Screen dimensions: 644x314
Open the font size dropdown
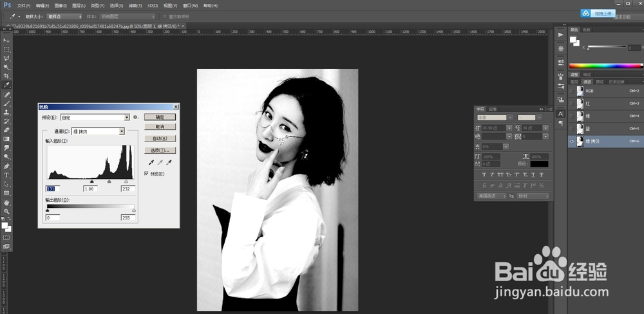[x=509, y=128]
